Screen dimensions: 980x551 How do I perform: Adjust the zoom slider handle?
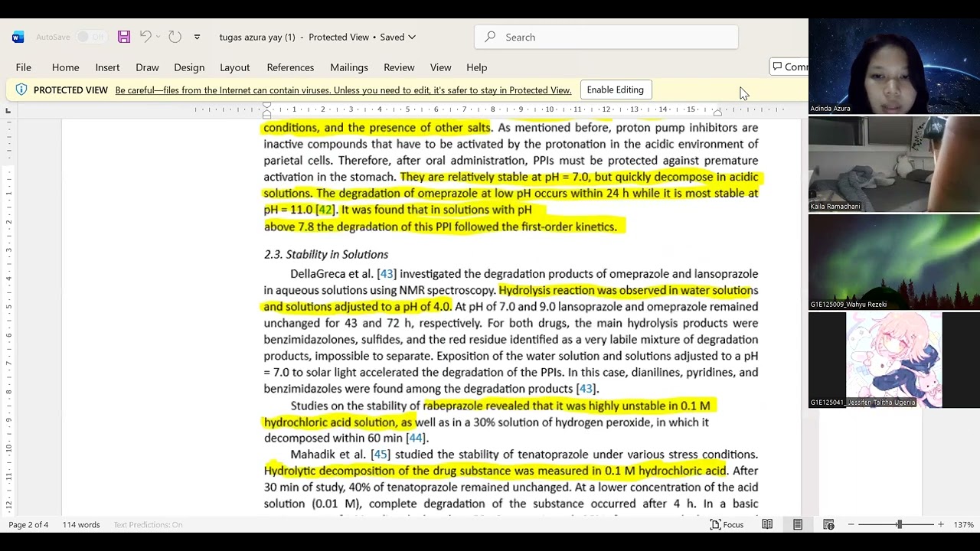(x=899, y=524)
